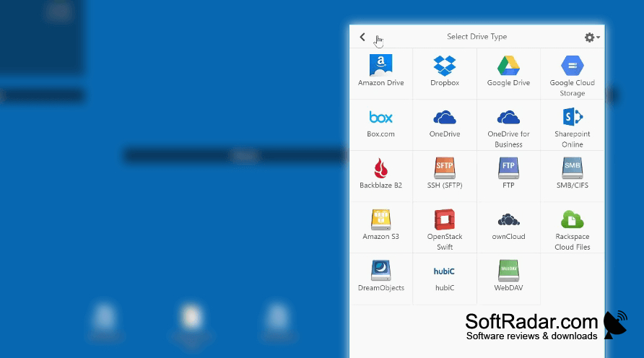This screenshot has width=644, height=358.
Task: Select Google Cloud Storage tile
Action: [x=572, y=74]
